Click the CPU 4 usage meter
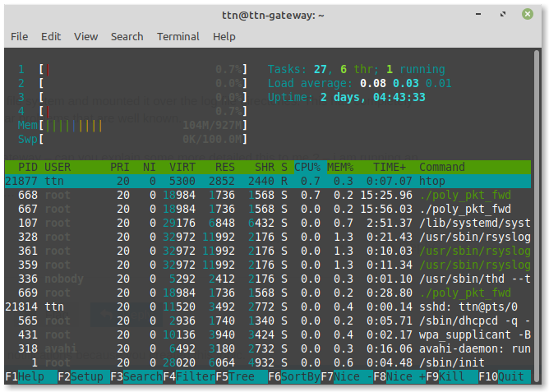Image resolution: width=549 pixels, height=392 pixels. tap(132, 111)
